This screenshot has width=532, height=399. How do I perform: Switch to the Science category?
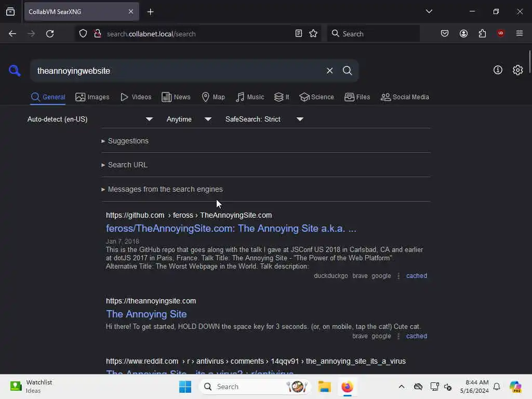coord(316,97)
